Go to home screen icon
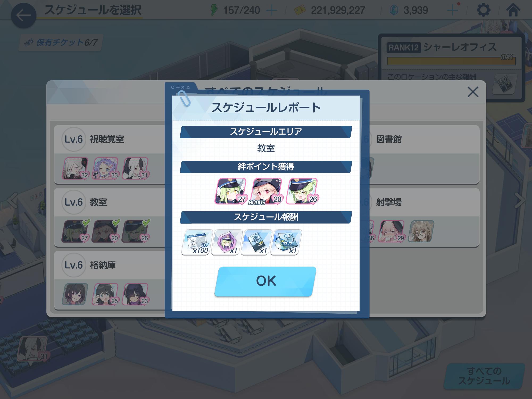 (513, 10)
